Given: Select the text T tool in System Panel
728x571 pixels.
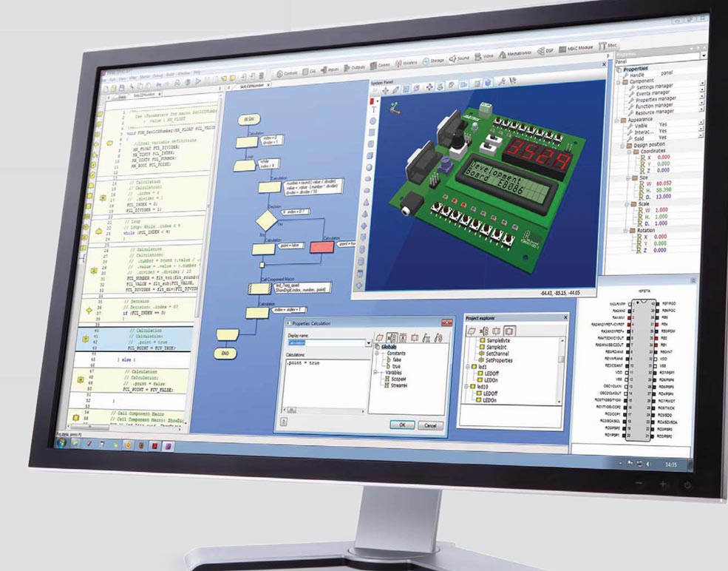Looking at the screenshot, I should tap(373, 110).
